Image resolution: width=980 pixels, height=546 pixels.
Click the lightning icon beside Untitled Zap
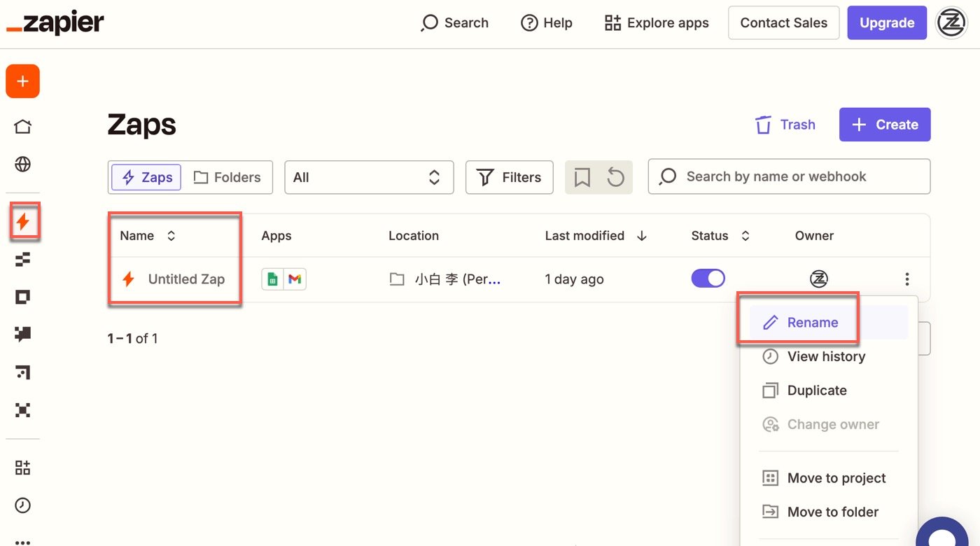point(128,279)
